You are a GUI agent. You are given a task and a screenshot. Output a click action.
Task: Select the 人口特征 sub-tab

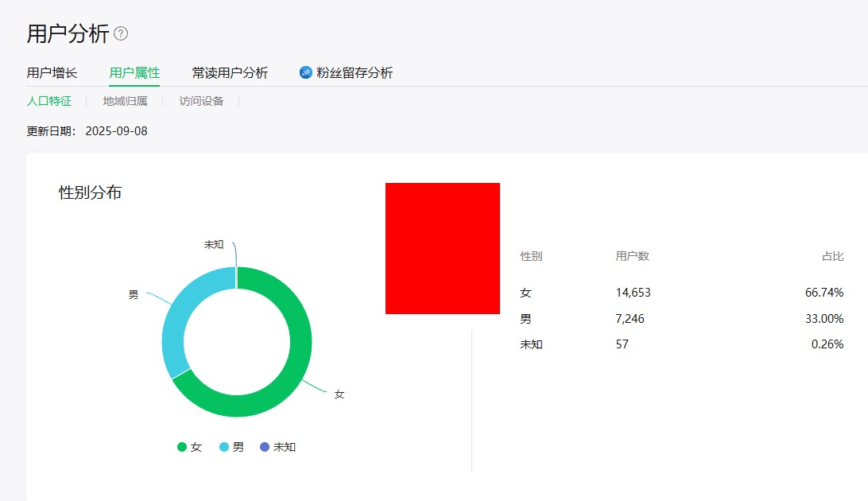(49, 101)
